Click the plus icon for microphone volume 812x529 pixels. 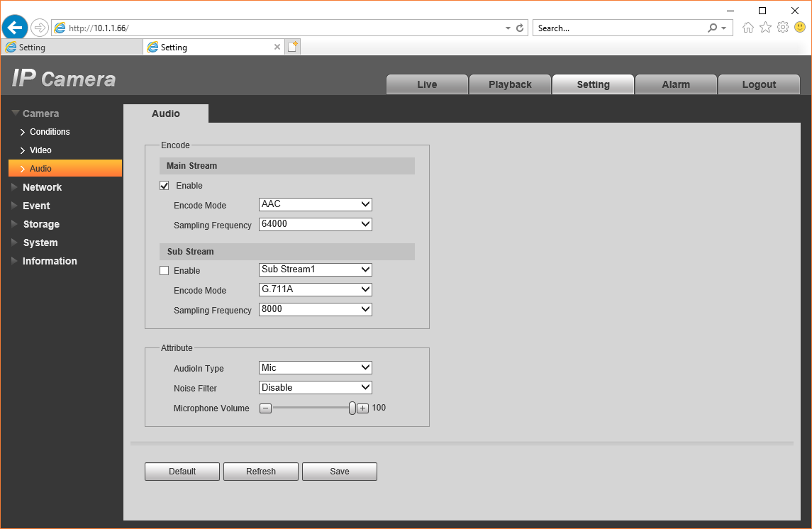coord(363,408)
